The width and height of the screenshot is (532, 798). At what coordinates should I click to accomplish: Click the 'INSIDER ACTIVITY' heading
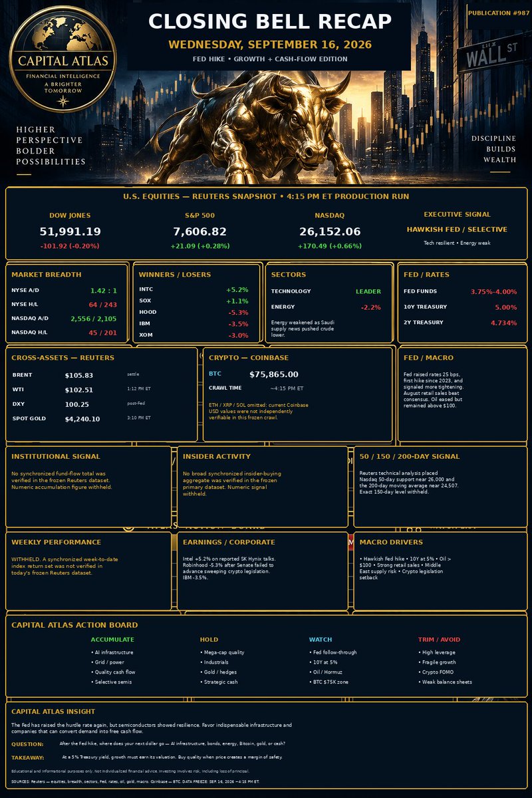click(x=217, y=457)
